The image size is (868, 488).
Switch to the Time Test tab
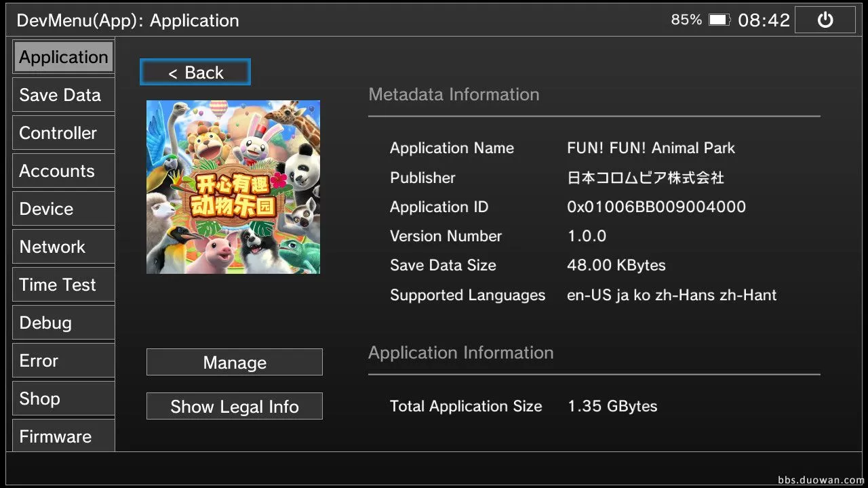click(x=64, y=285)
